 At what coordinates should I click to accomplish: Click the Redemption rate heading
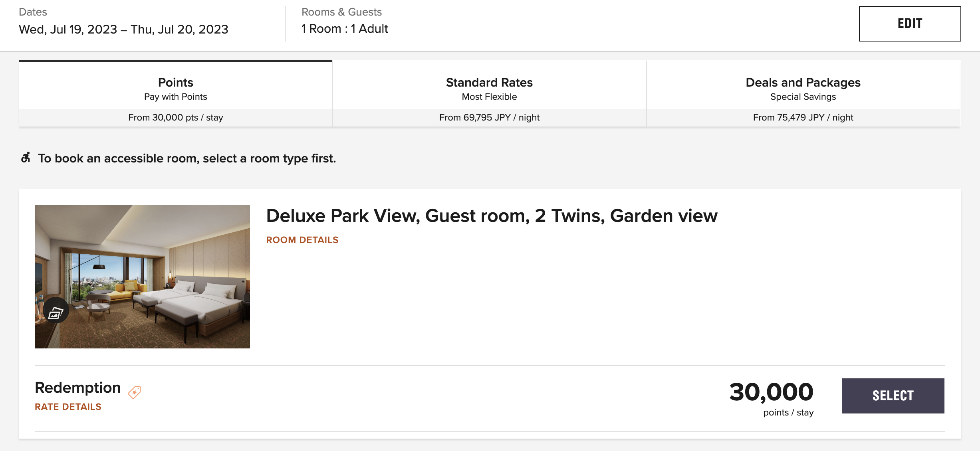(78, 388)
